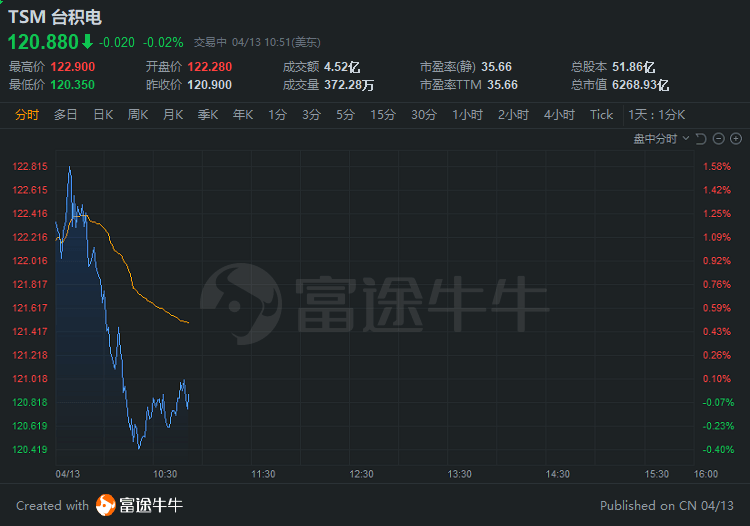Viewport: 750px width, 526px height.
Task: Click the 15:30 time axis label
Action: point(657,474)
